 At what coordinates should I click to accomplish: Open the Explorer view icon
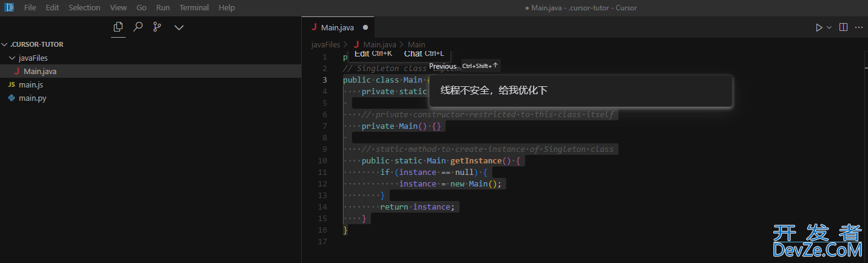pos(118,27)
